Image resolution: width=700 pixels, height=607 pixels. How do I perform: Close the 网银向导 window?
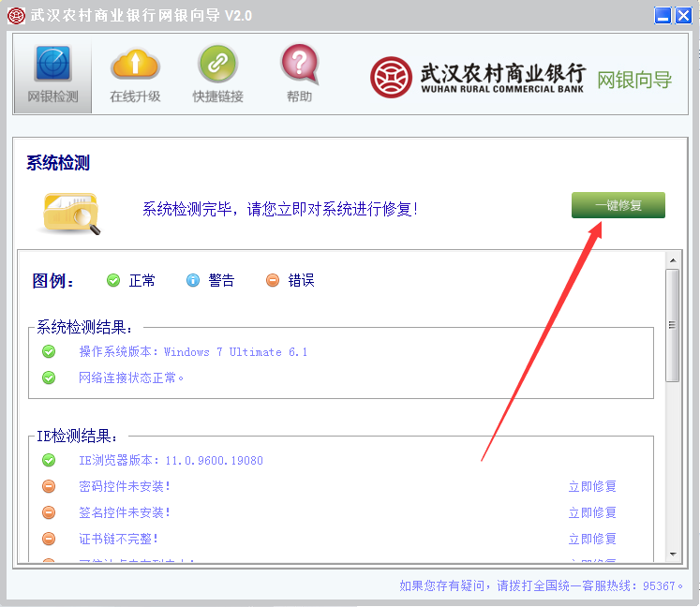(x=683, y=16)
